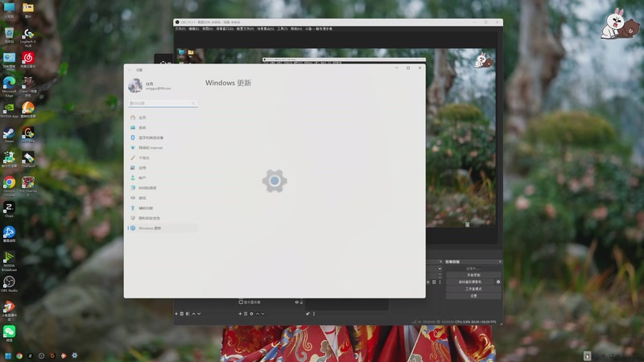
Task: Open the Help menu in OBS
Action: pos(296,29)
